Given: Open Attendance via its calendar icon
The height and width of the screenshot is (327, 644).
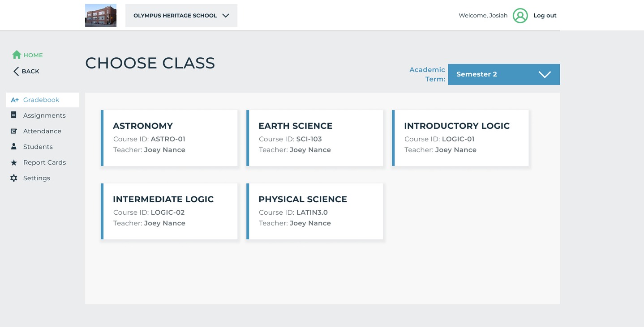Looking at the screenshot, I should (x=14, y=131).
